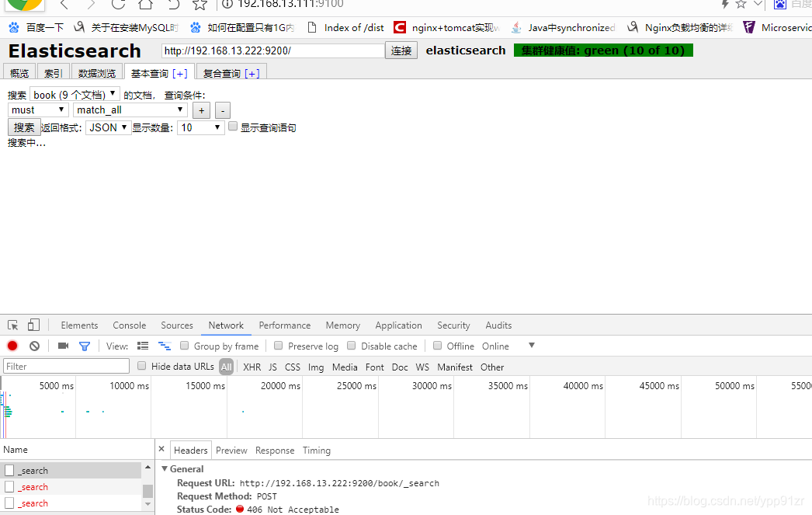Open the DevTools Elements tab
This screenshot has width=812, height=515.
tap(79, 325)
